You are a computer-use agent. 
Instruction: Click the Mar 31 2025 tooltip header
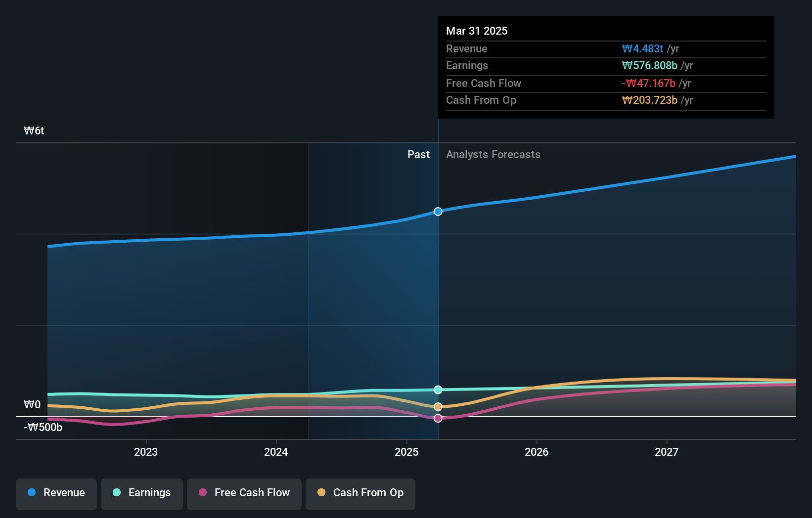tap(477, 31)
